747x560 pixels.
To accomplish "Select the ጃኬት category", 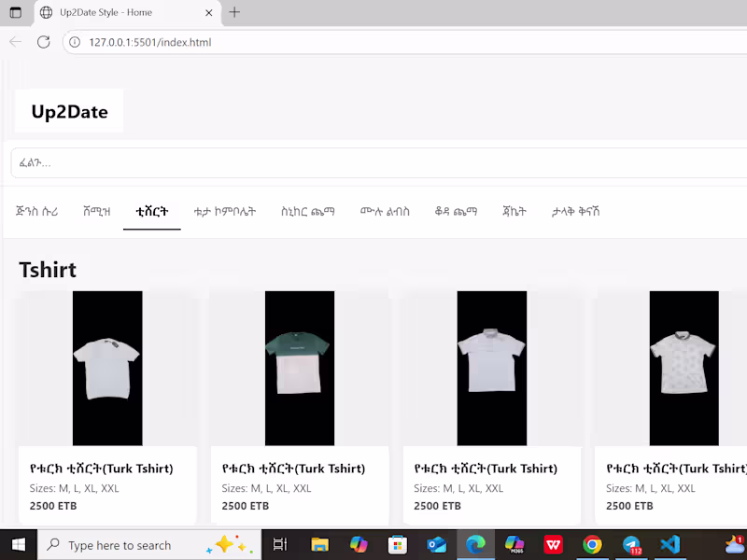I will (x=514, y=212).
